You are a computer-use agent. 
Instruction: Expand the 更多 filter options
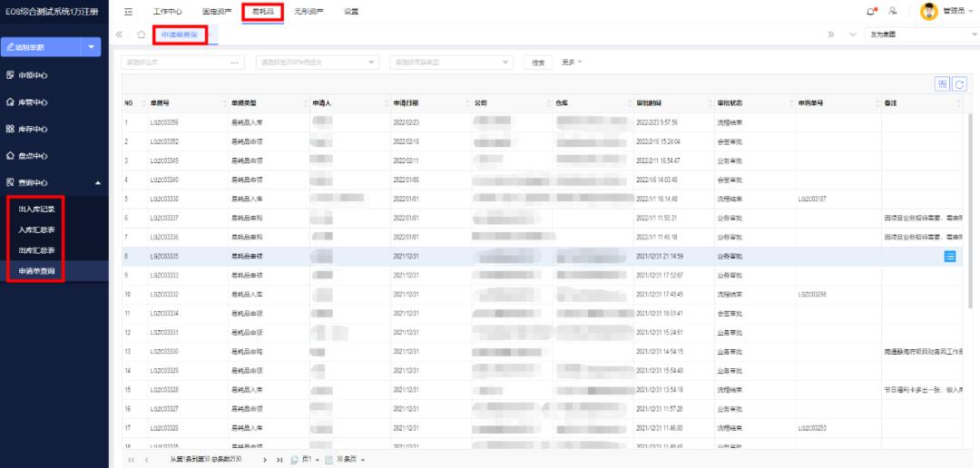click(572, 62)
